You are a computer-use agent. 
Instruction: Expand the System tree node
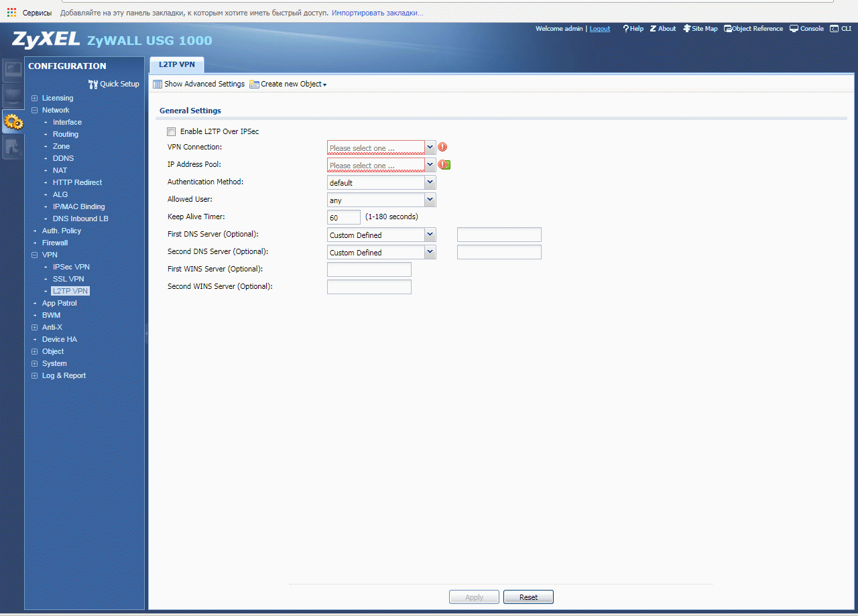(35, 363)
